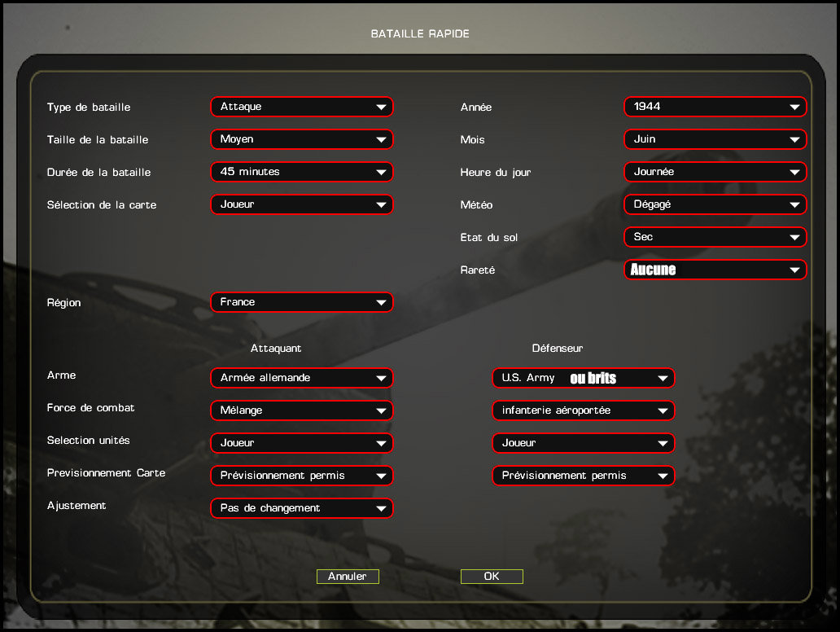Open the Région dropdown showing France
Viewport: 840px width, 632px height.
tap(302, 302)
